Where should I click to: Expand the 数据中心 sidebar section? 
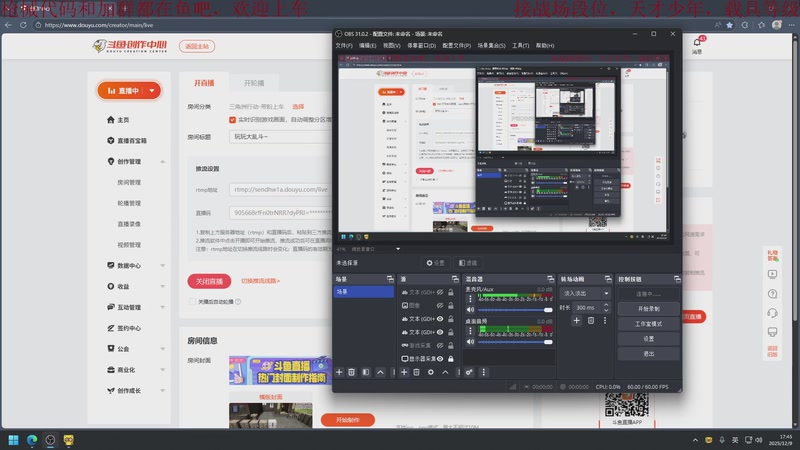click(x=162, y=265)
